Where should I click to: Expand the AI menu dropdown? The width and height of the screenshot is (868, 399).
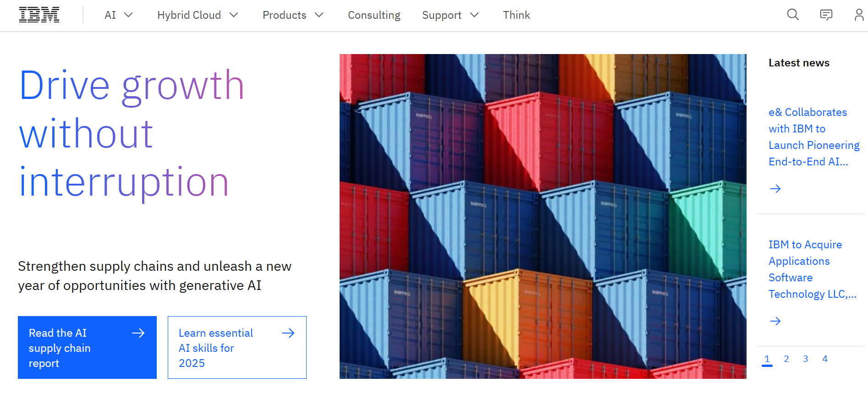tap(119, 15)
